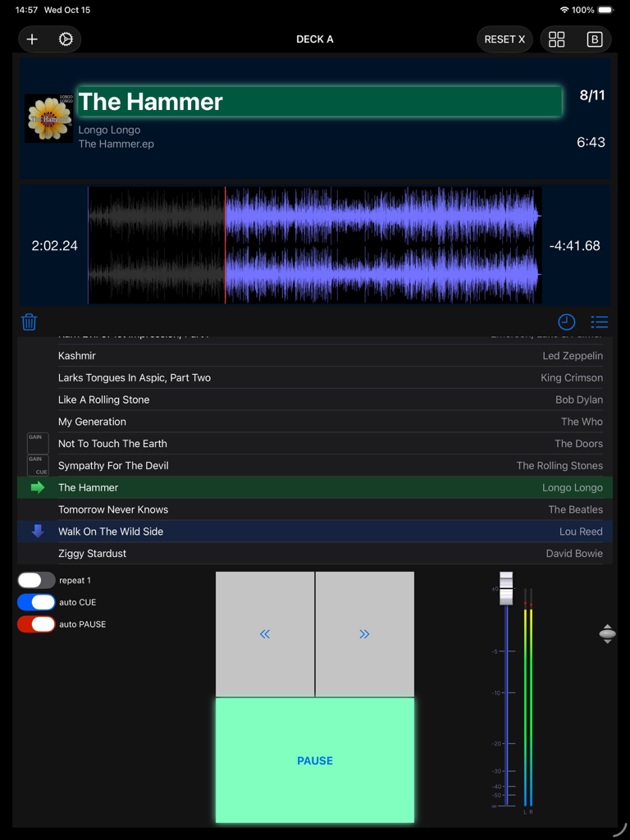The width and height of the screenshot is (630, 840).
Task: Switch to deck B icon
Action: (x=595, y=39)
